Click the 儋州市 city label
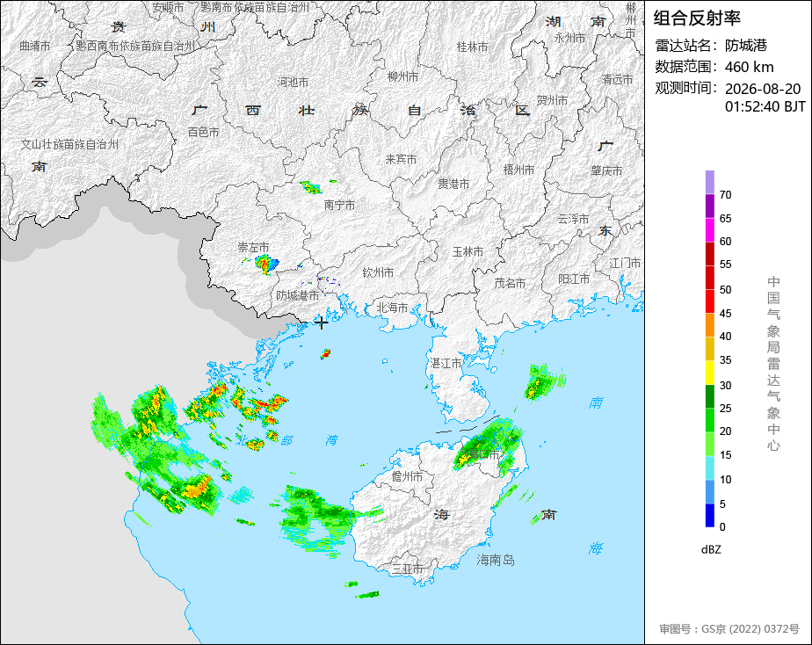This screenshot has height=645, width=812. point(407,476)
